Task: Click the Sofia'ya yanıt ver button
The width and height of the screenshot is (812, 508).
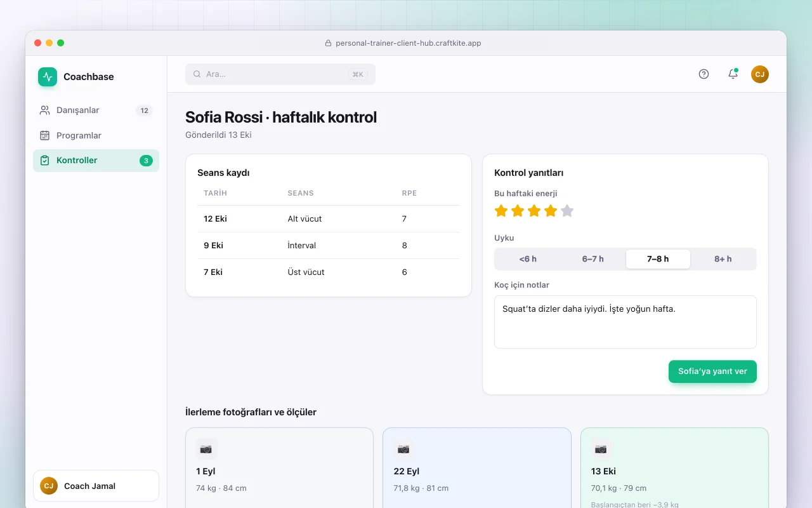Action: pyautogui.click(x=712, y=371)
